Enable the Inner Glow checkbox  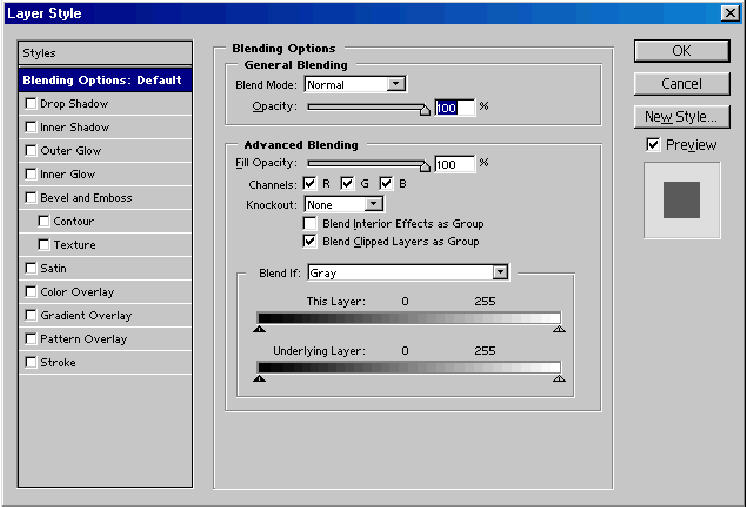pyautogui.click(x=31, y=174)
